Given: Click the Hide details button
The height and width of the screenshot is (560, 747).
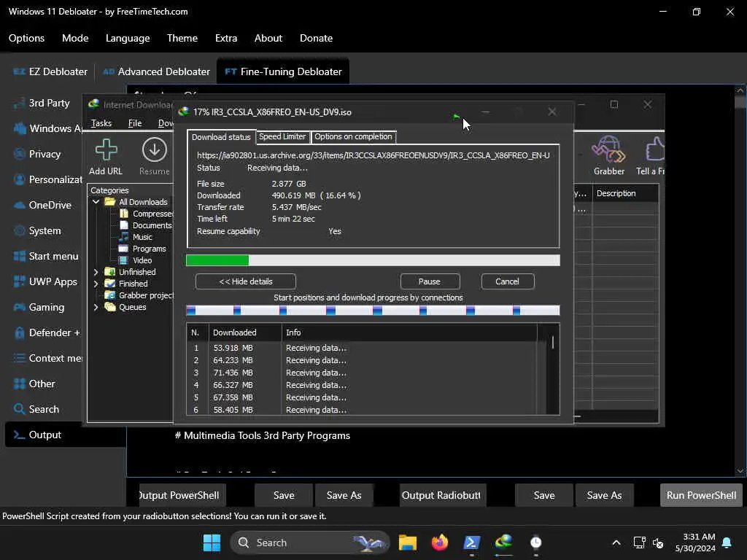Looking at the screenshot, I should click(246, 281).
